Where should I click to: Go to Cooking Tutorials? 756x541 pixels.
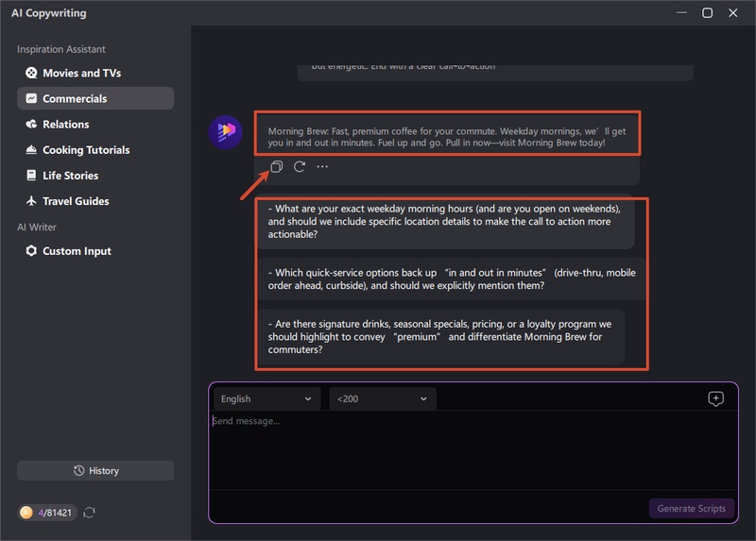(x=95, y=150)
